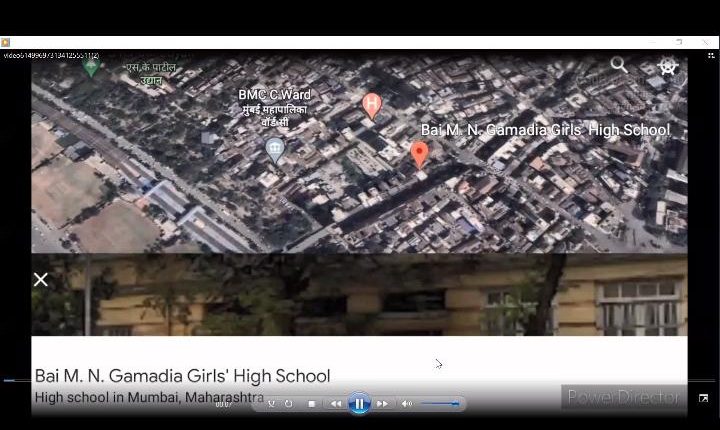Click the player volume slider
The image size is (720, 430).
[440, 404]
